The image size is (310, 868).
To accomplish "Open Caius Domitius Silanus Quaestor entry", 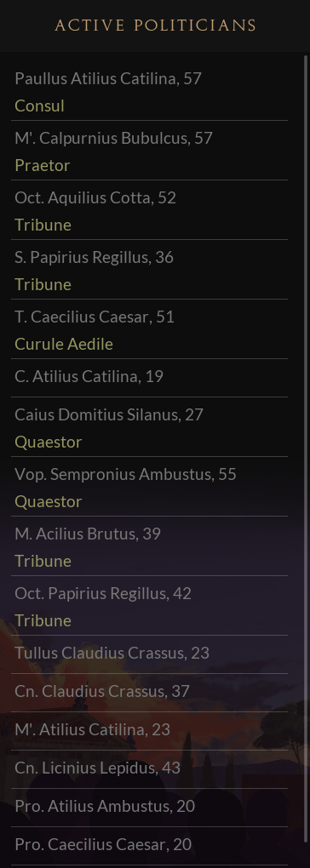I will pos(150,427).
